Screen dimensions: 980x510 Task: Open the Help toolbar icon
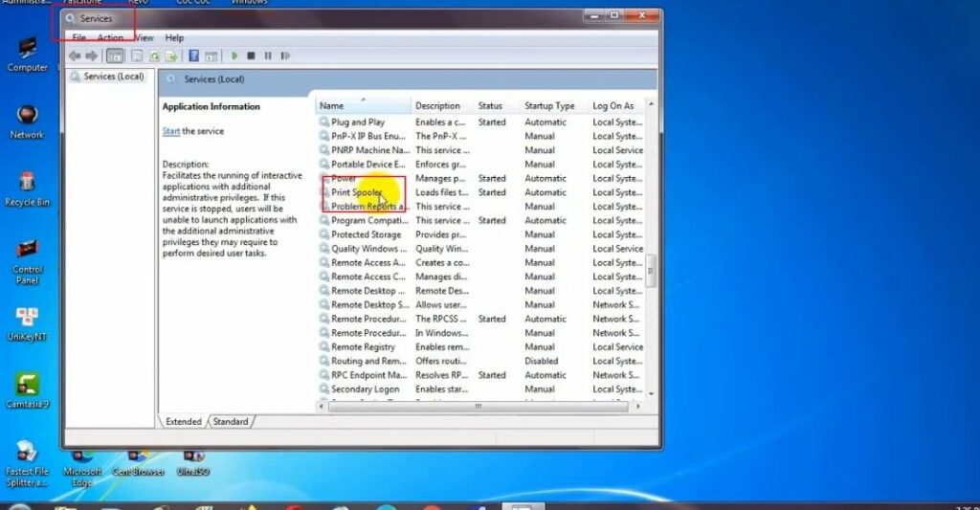pyautogui.click(x=194, y=56)
